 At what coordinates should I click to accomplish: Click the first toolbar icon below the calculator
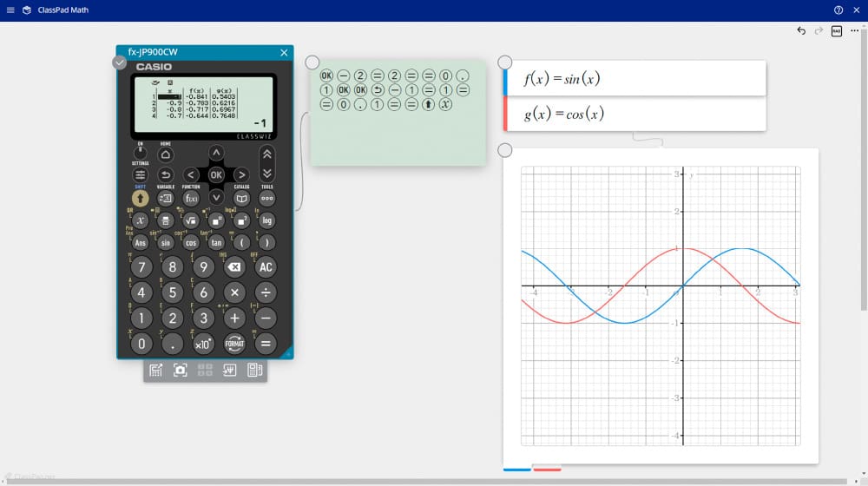[155, 371]
